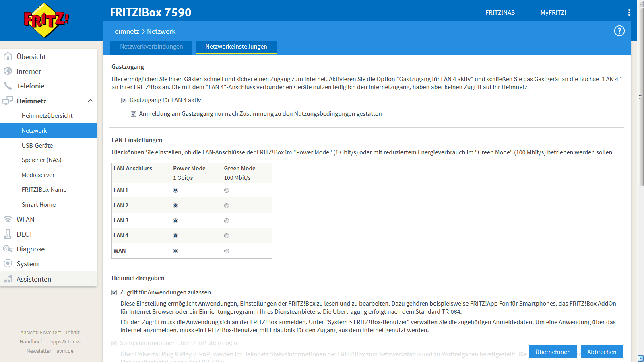Select Netzwerk in the sidebar
Image resolution: width=644 pixels, height=362 pixels.
pos(48,130)
